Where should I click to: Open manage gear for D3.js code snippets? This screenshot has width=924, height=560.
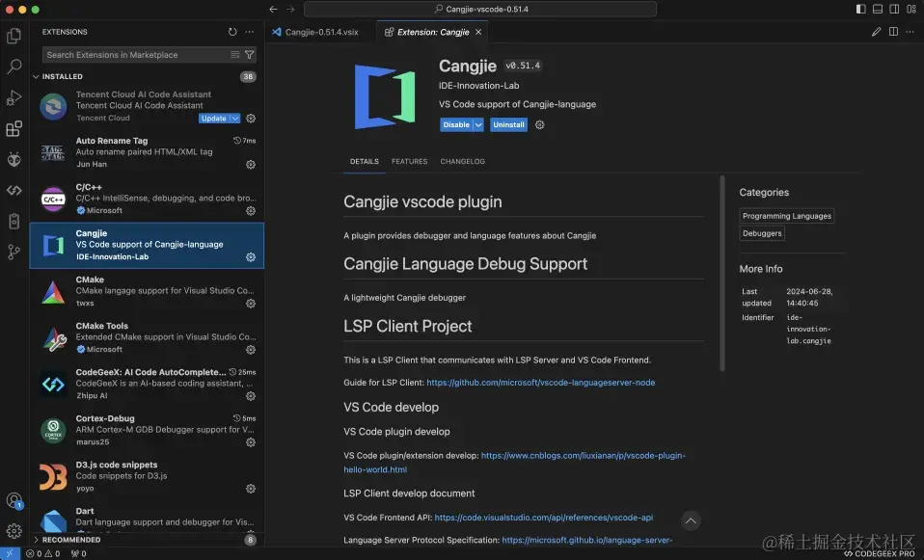pyautogui.click(x=251, y=489)
